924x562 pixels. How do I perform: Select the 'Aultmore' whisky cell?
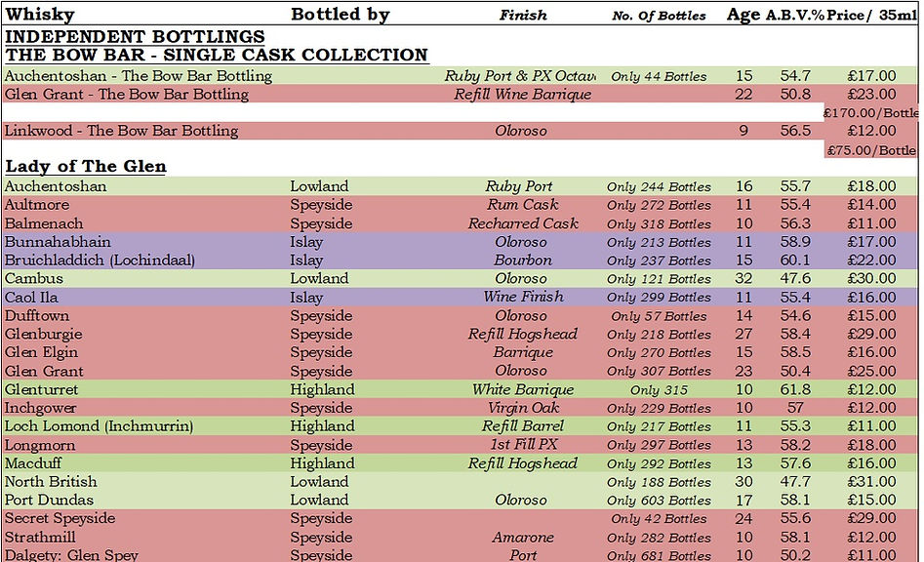[37, 205]
